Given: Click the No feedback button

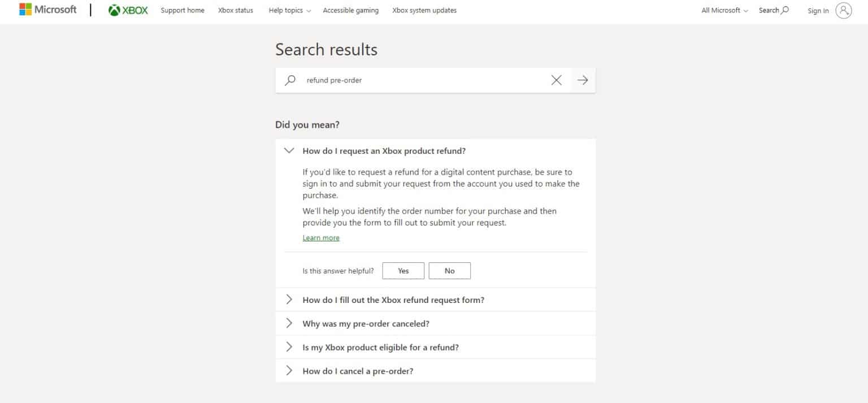Looking at the screenshot, I should coord(449,271).
